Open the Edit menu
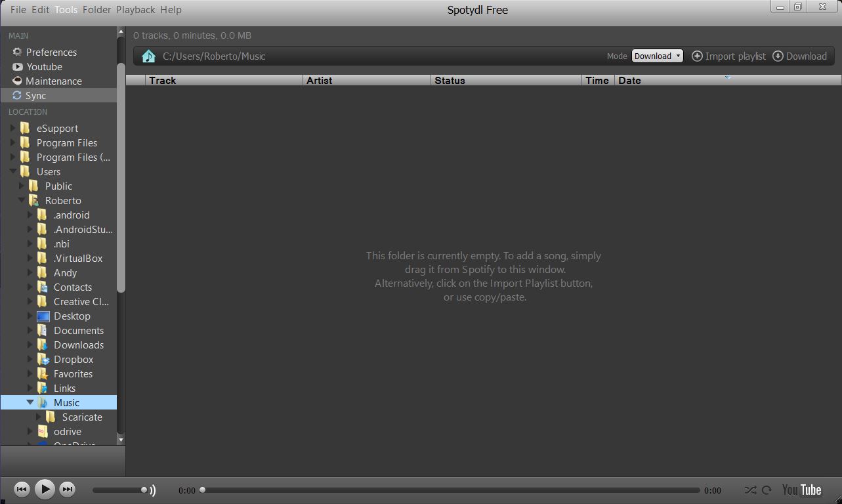Image resolution: width=842 pixels, height=504 pixels. point(41,10)
